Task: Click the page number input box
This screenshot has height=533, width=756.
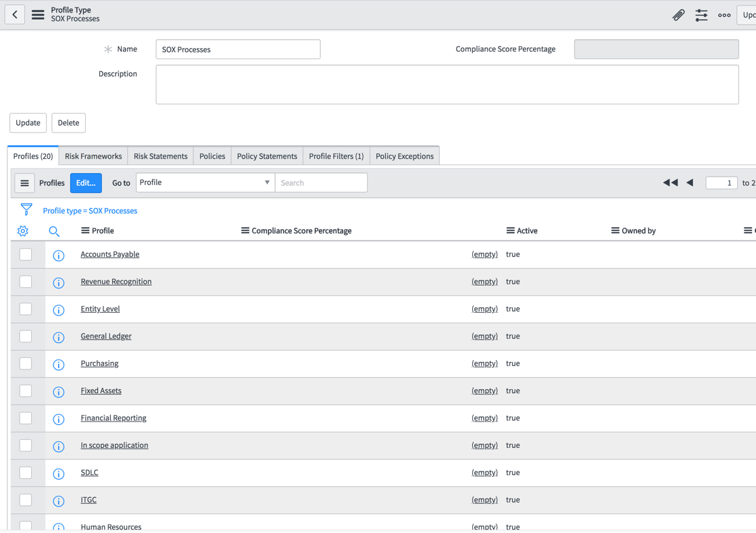Action: (x=722, y=182)
